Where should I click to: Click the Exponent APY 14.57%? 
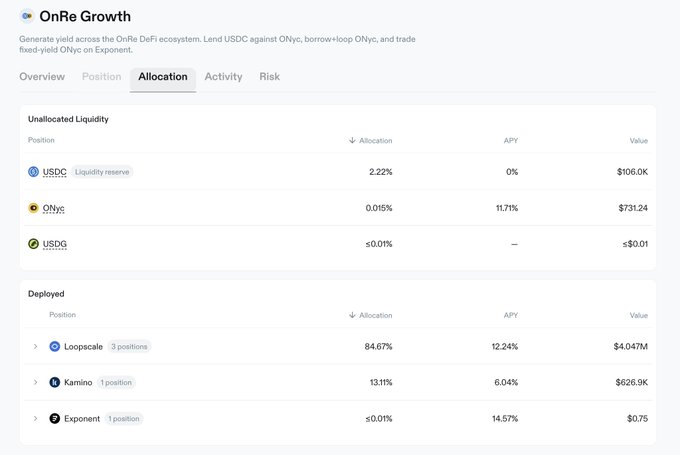coord(505,418)
